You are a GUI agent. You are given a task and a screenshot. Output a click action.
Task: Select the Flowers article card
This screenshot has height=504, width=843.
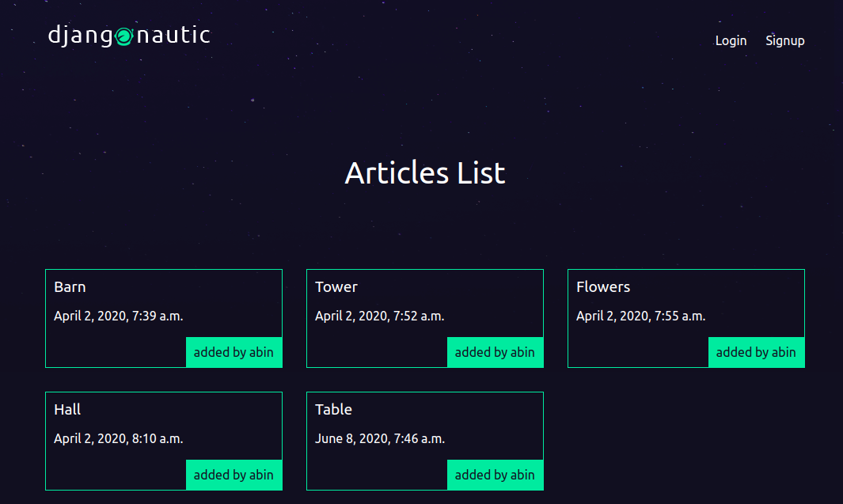tap(685, 318)
